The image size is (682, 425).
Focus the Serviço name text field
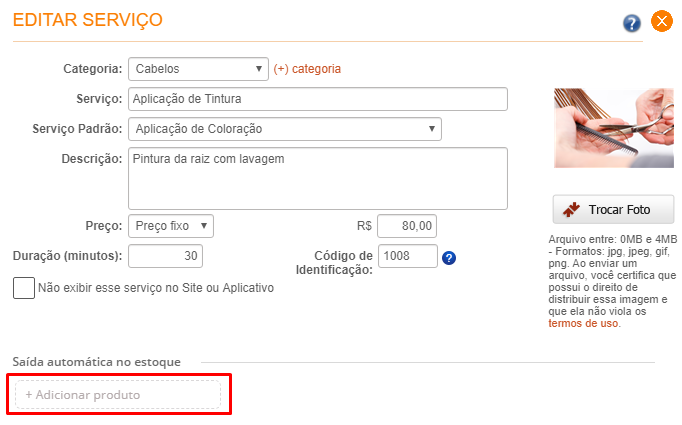(x=318, y=99)
